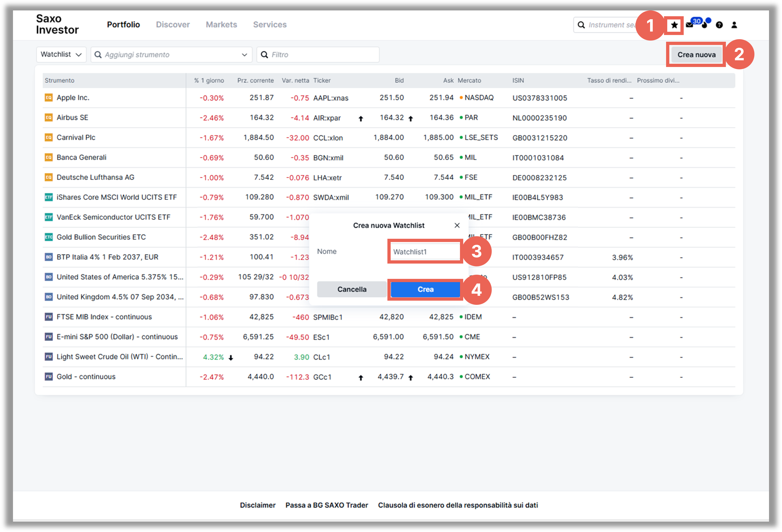Click the magnifier icon in Aggiungi strumento field
This screenshot has width=782, height=532.
(x=98, y=54)
